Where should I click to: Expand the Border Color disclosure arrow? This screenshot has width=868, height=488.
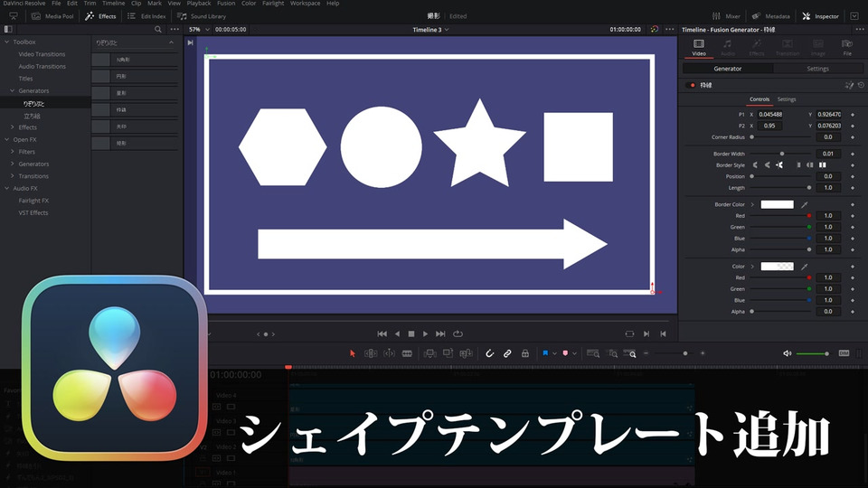(x=752, y=205)
